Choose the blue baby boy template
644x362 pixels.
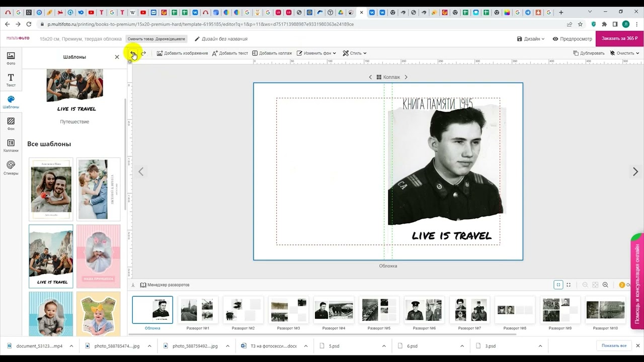tap(51, 314)
